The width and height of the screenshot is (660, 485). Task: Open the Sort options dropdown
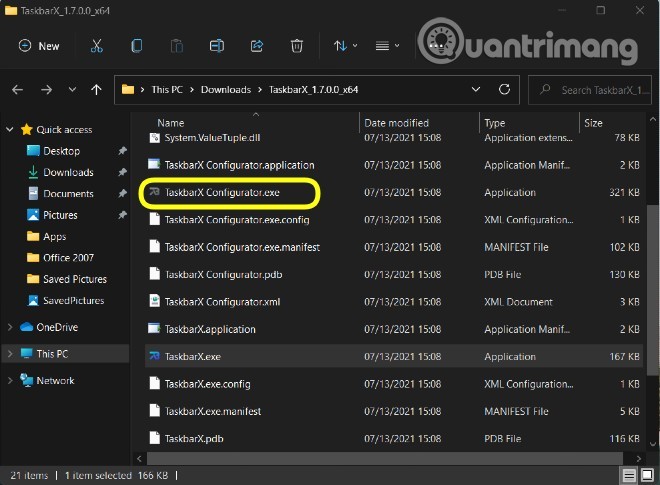[x=346, y=46]
